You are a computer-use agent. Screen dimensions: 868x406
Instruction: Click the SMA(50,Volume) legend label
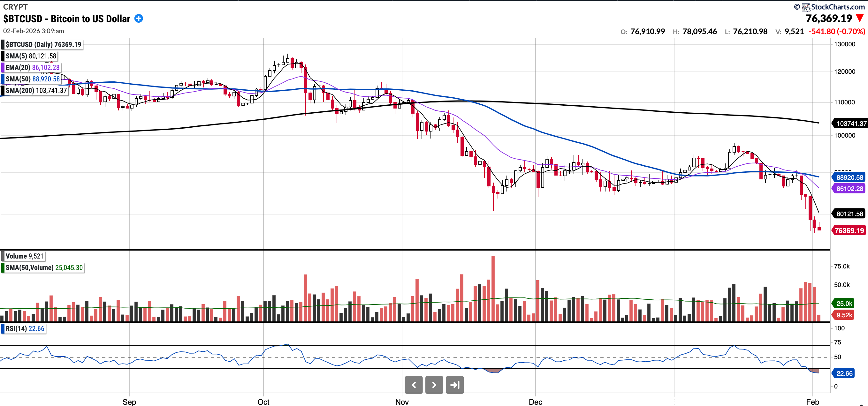tap(44, 268)
